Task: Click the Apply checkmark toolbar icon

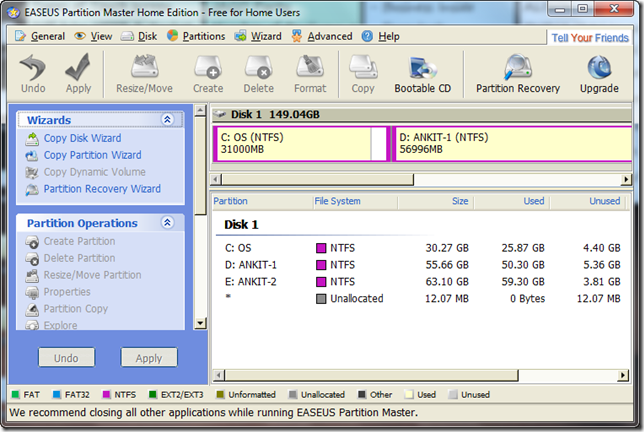Action: tap(78, 73)
